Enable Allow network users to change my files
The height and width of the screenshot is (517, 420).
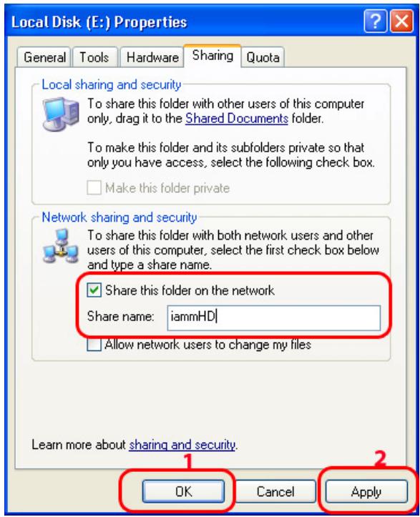pyautogui.click(x=94, y=345)
